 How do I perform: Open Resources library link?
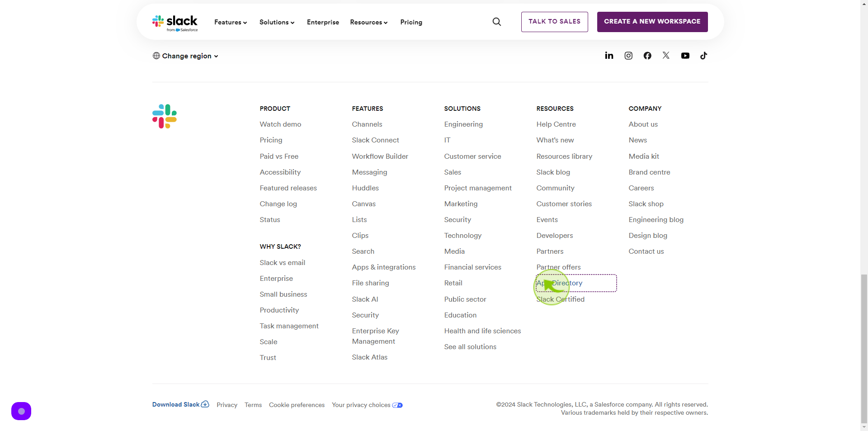[x=564, y=156]
